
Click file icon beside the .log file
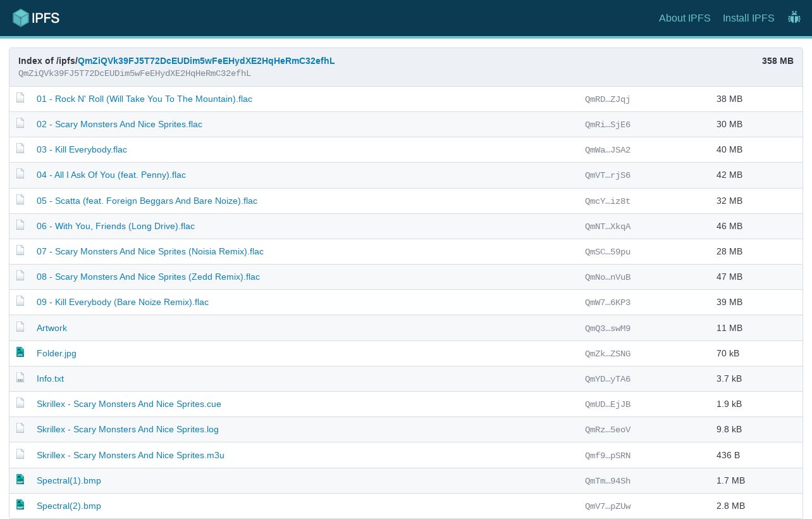click(x=20, y=428)
